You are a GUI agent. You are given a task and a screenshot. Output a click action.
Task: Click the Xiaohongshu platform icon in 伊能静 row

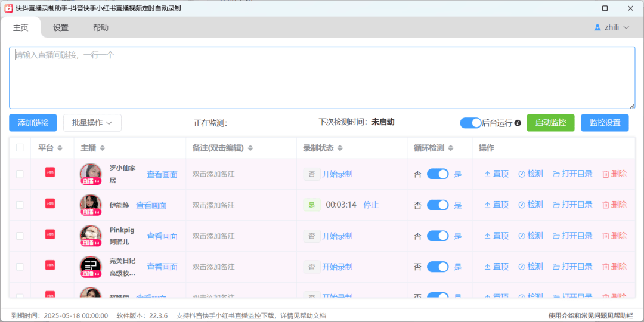pos(50,203)
